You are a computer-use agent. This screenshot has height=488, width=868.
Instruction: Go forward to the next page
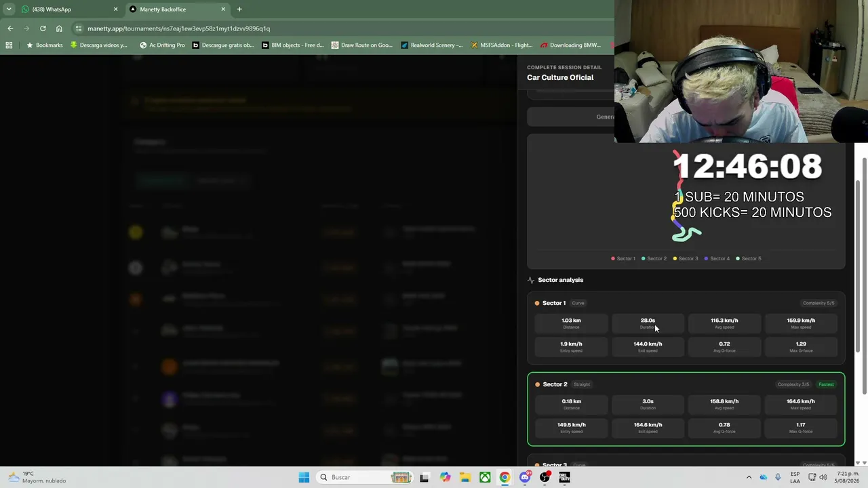point(26,28)
